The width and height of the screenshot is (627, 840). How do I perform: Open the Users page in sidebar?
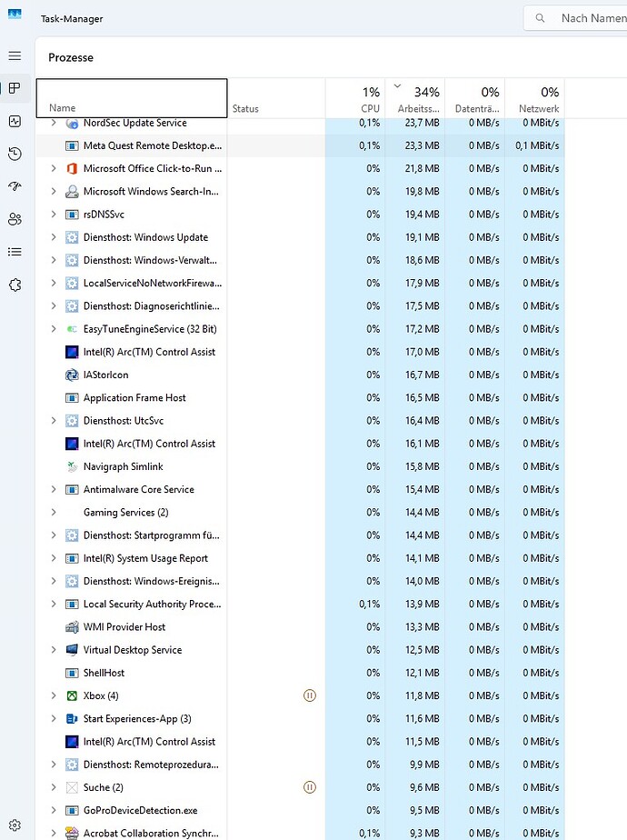(x=15, y=219)
